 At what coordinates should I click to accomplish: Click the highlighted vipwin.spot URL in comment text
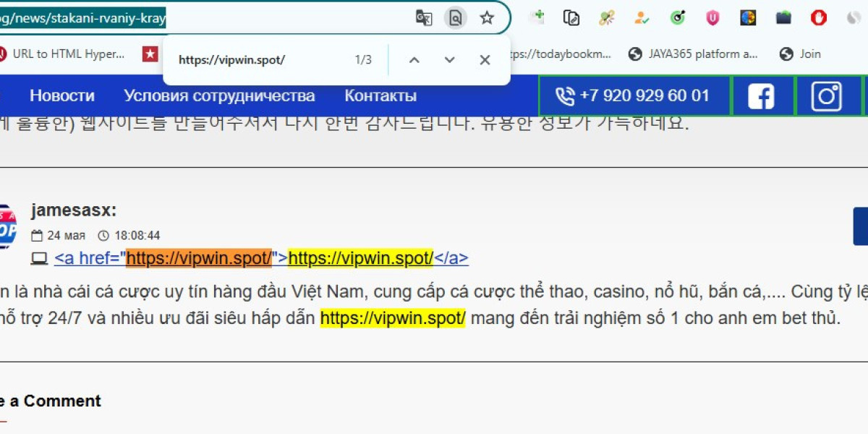pyautogui.click(x=393, y=318)
